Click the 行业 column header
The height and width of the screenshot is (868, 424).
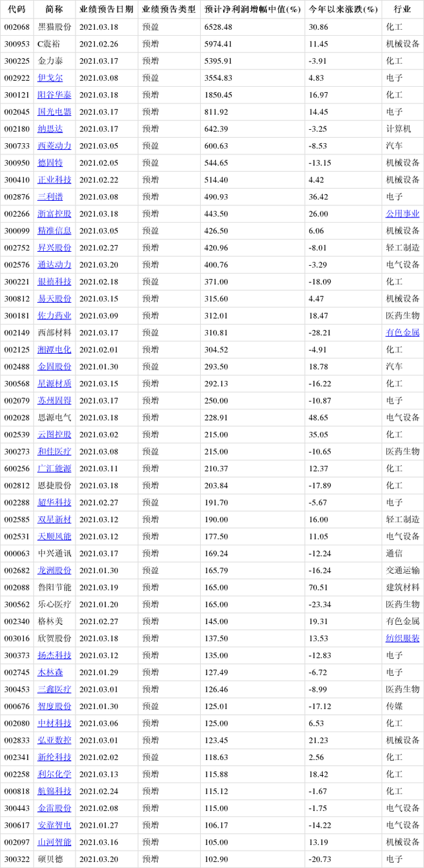click(x=402, y=10)
